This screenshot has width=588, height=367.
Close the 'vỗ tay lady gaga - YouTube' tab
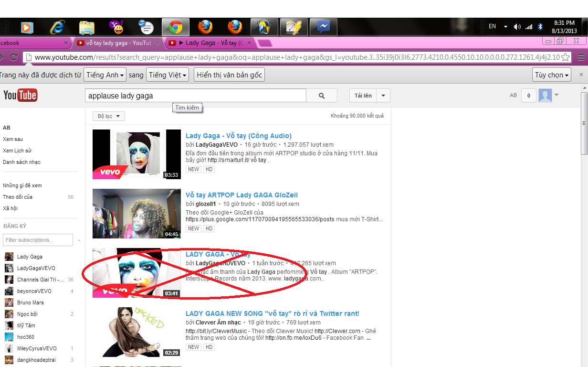(x=157, y=43)
